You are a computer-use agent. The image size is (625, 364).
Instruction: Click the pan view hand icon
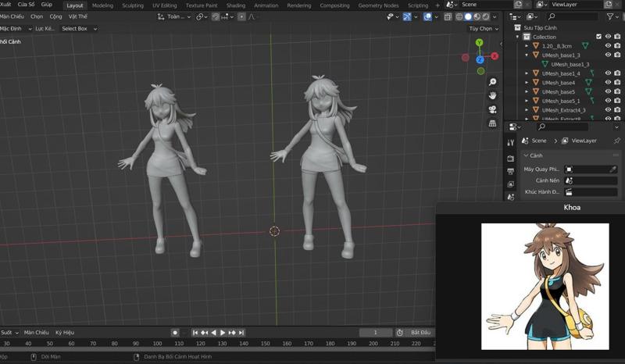pos(492,95)
